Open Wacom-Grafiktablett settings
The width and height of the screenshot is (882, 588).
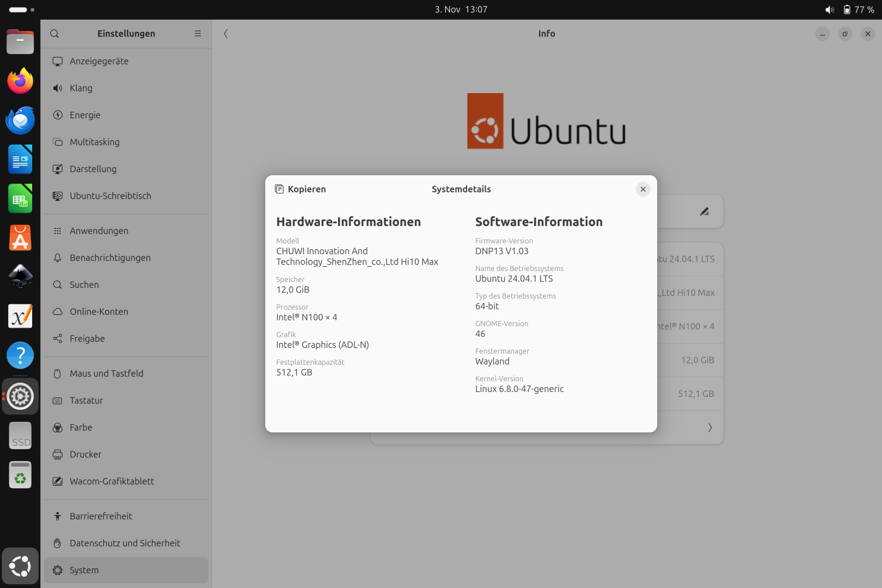(x=126, y=481)
